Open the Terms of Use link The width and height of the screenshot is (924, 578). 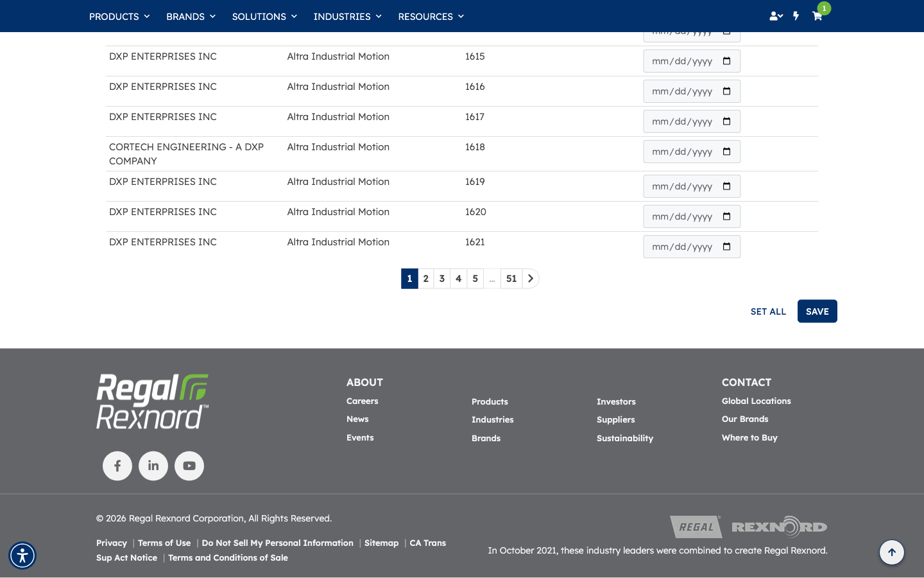[x=164, y=543]
